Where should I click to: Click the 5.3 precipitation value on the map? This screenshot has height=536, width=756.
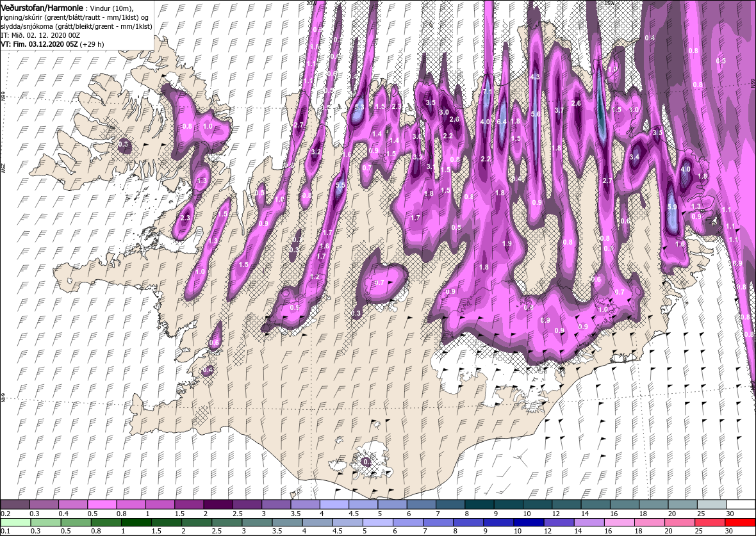(x=359, y=107)
